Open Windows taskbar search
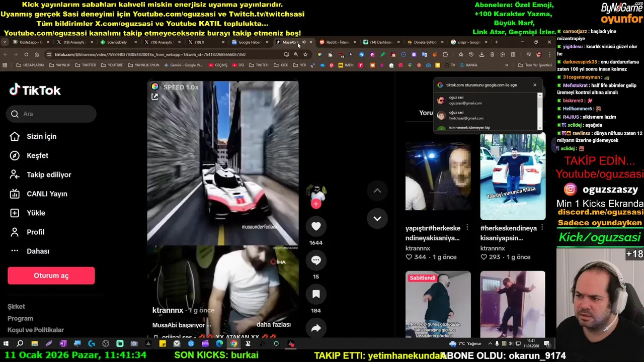 coord(20,344)
